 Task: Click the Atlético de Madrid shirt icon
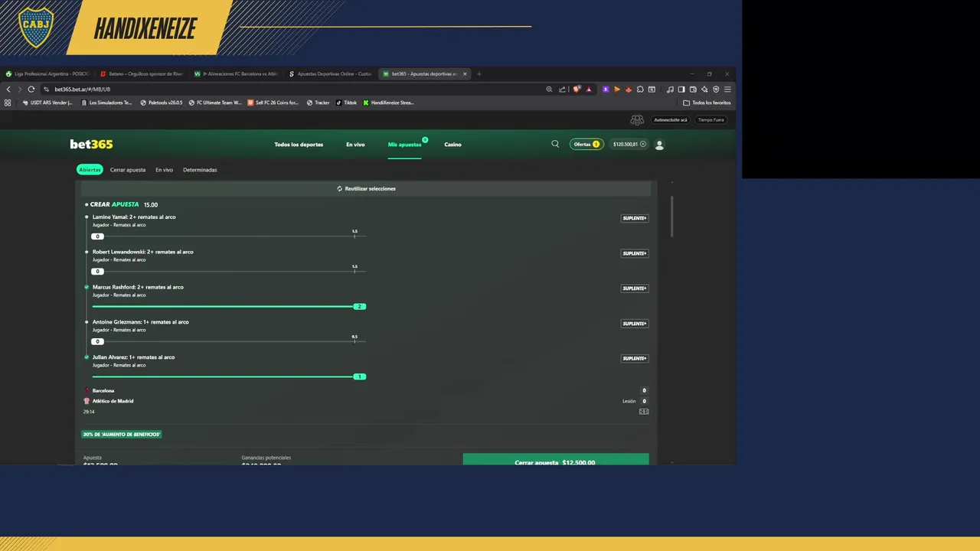[87, 401]
